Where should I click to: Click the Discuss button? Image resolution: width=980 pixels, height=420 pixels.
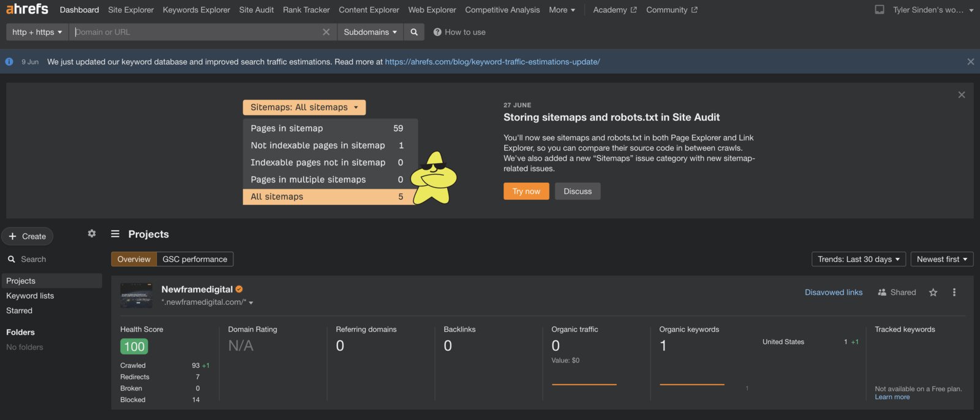(x=578, y=191)
